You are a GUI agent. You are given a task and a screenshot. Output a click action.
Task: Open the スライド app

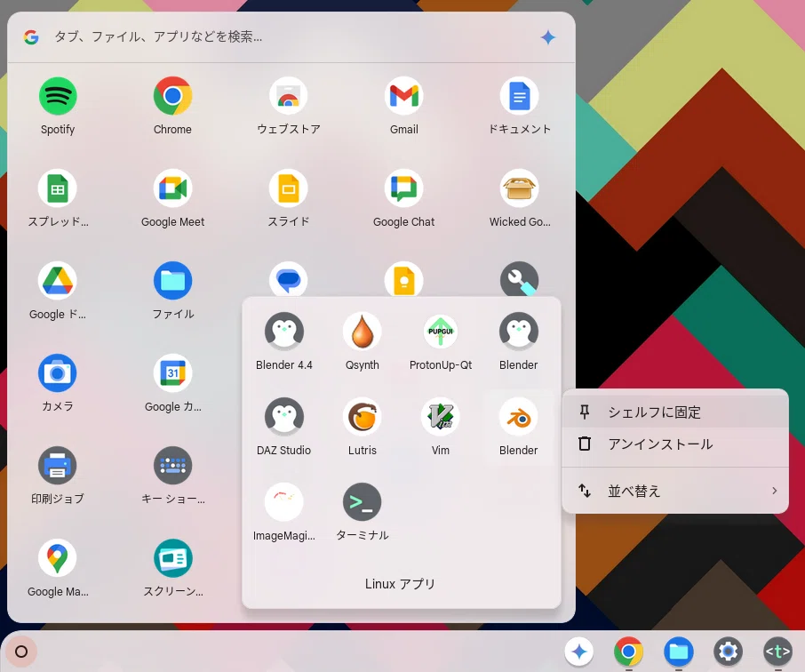point(289,188)
